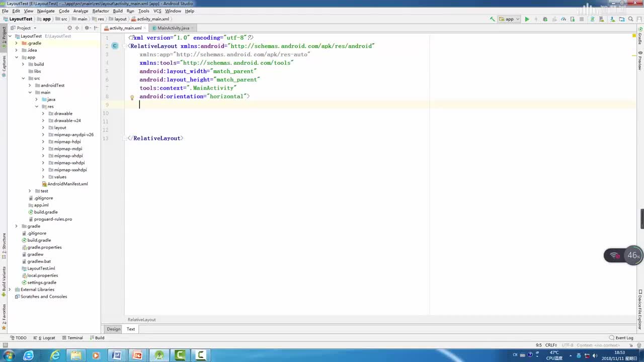Viewport: 644px width, 362px height.
Task: Click the Search Everywhere magnifier icon
Action: pos(631,19)
